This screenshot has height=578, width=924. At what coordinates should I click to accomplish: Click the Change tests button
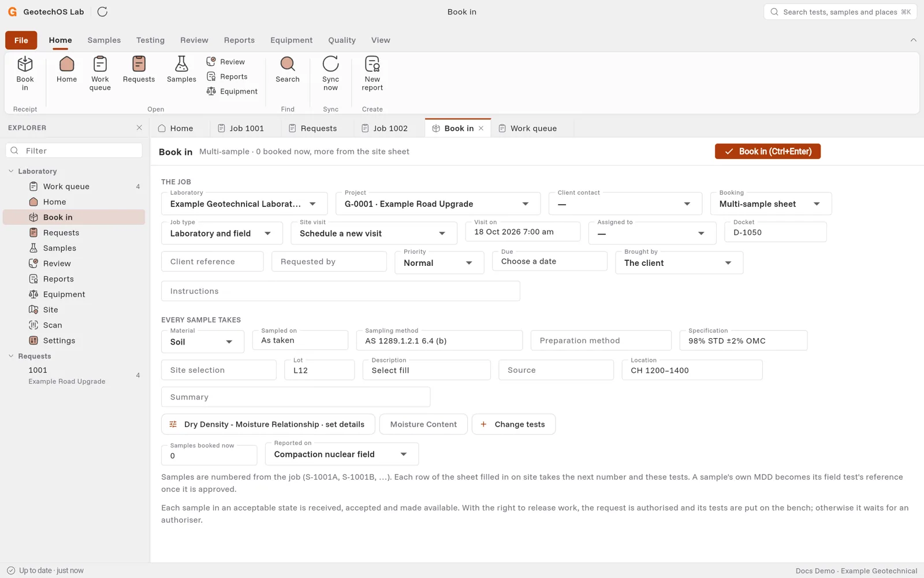pyautogui.click(x=513, y=424)
